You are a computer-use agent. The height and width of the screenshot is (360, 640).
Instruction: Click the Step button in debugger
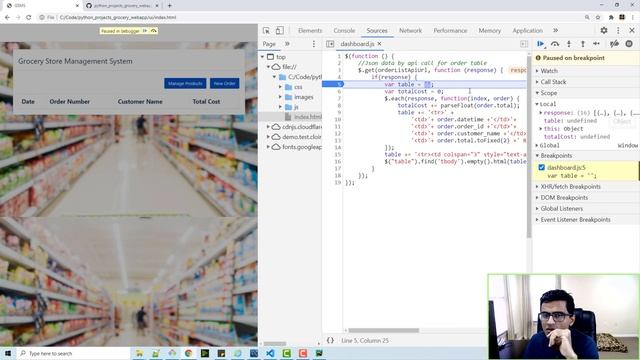(596, 44)
